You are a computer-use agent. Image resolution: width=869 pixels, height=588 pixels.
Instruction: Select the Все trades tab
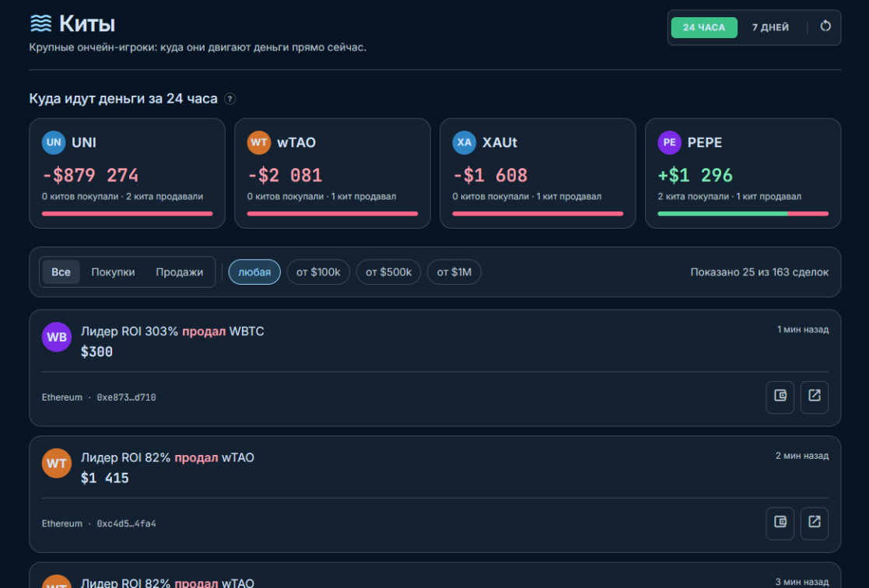(x=61, y=272)
